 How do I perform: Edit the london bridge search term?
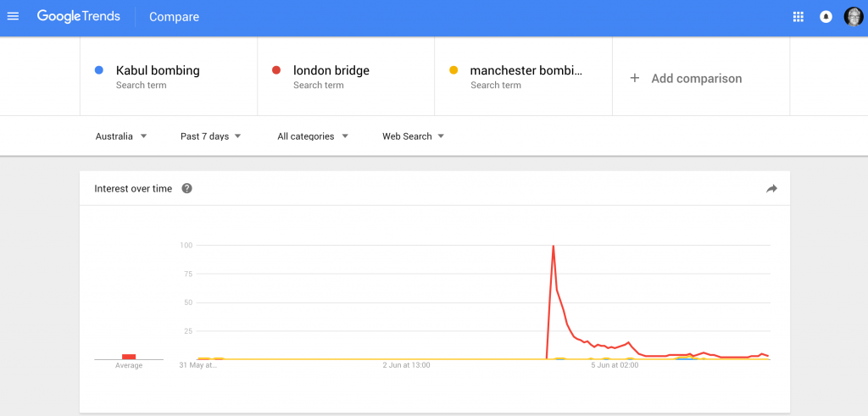(331, 71)
